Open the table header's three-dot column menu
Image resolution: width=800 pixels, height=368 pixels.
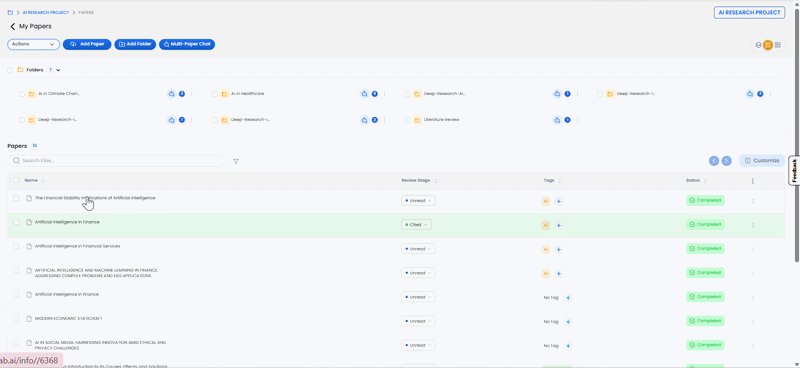point(753,181)
